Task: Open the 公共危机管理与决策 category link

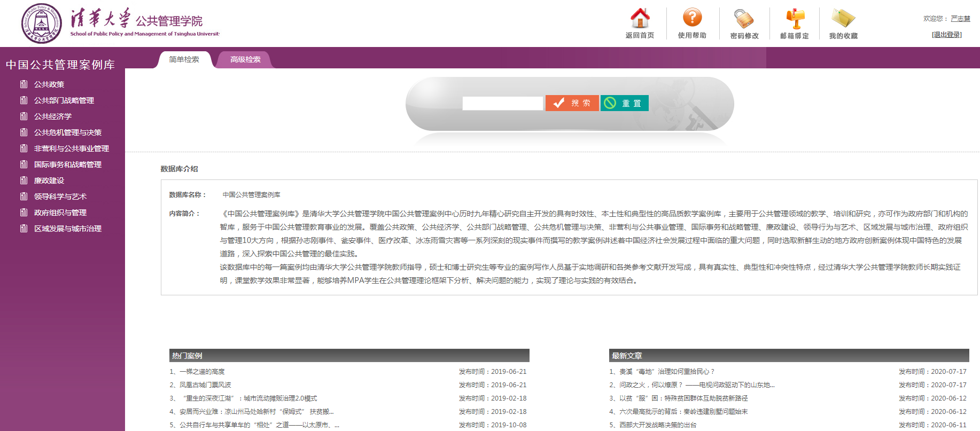Action: point(68,132)
